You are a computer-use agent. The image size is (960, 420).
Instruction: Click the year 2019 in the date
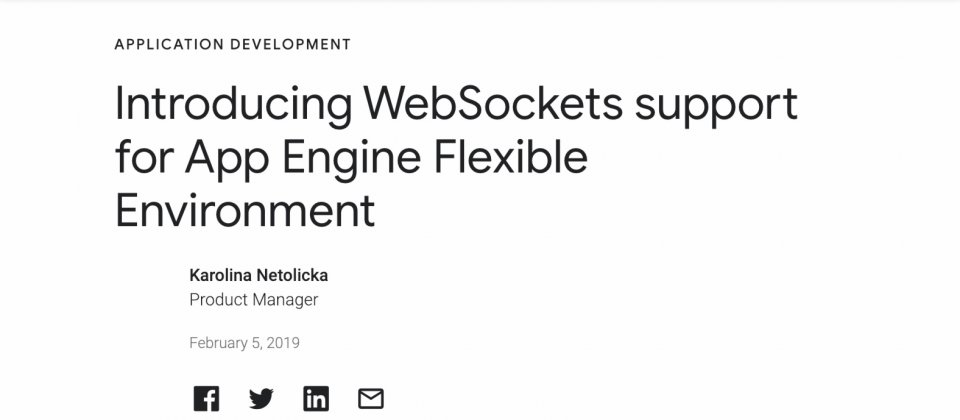click(x=283, y=343)
